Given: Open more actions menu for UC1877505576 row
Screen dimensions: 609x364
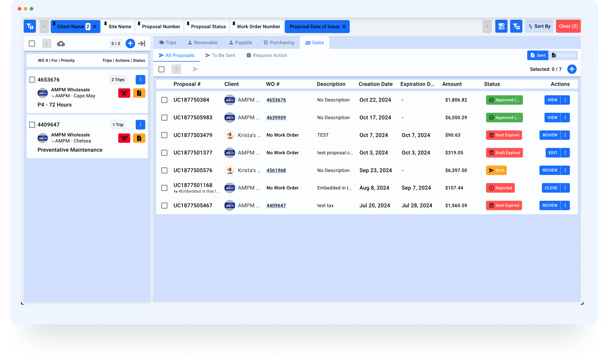Looking at the screenshot, I should pos(565,170).
